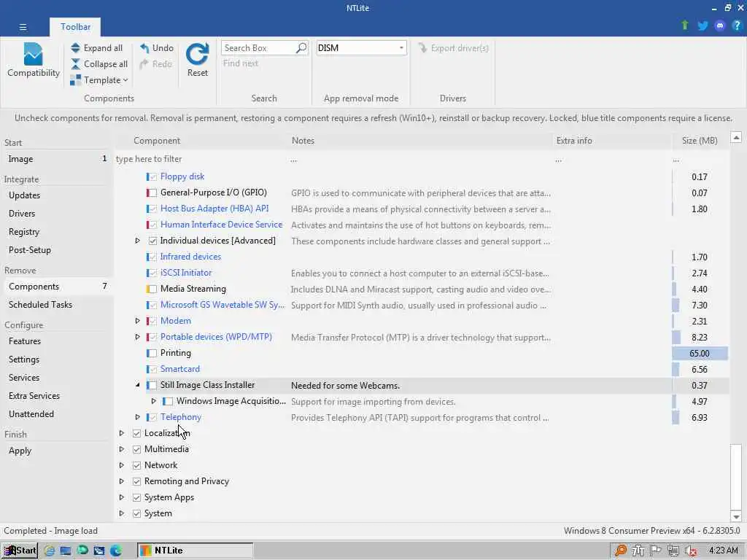
Task: Click the Undo arrow icon
Action: click(144, 47)
